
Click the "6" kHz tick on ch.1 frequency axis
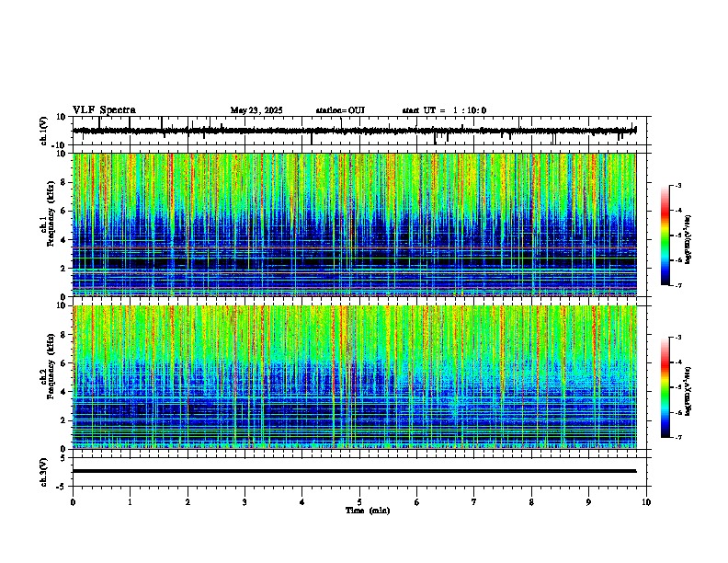63,211
